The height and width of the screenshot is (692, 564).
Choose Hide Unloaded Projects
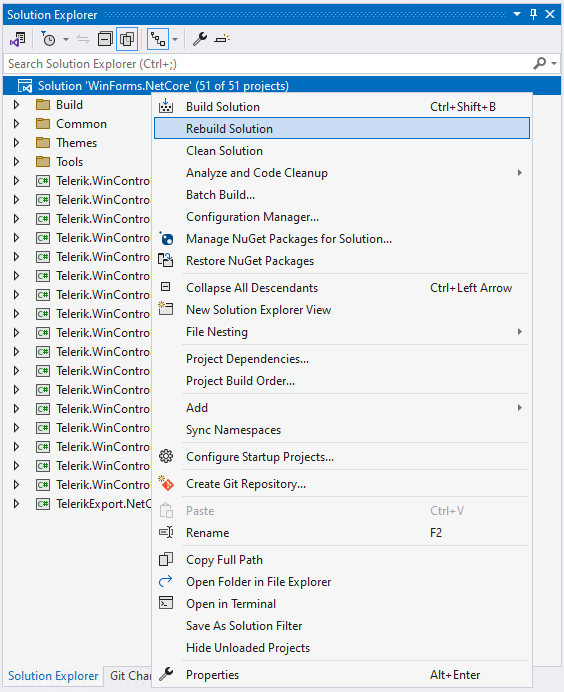pyautogui.click(x=342, y=648)
